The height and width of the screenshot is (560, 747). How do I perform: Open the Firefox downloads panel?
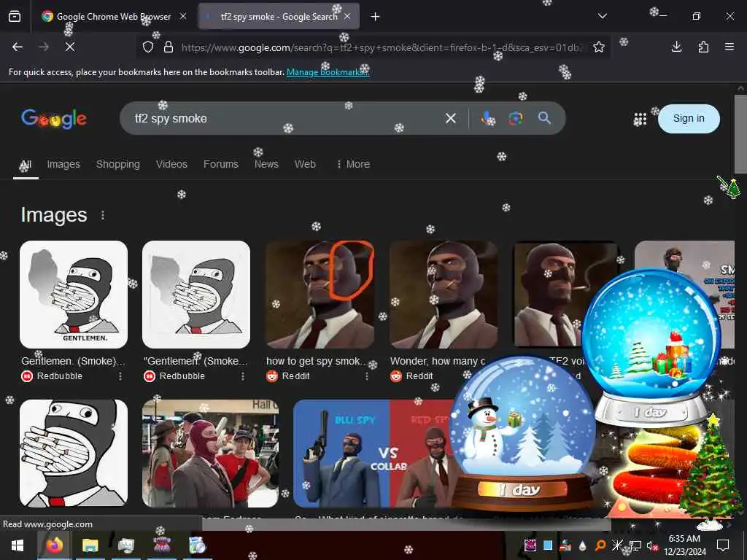click(x=676, y=47)
